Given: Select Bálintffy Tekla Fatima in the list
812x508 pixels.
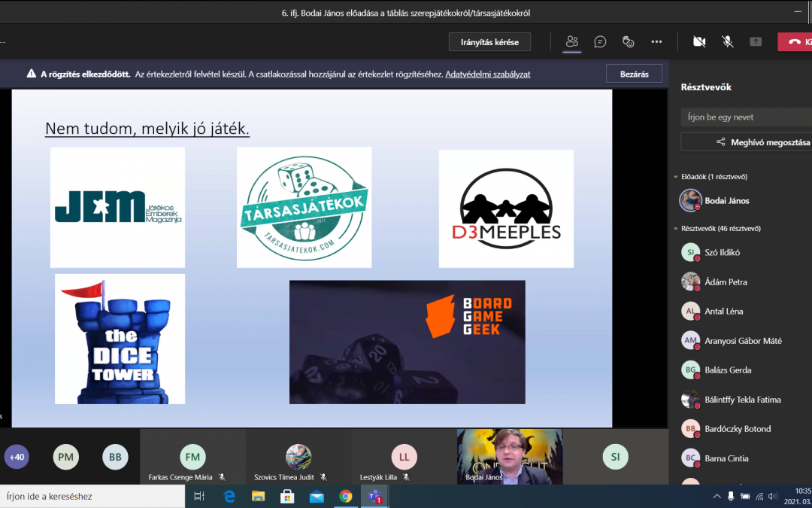Looking at the screenshot, I should tap(743, 400).
